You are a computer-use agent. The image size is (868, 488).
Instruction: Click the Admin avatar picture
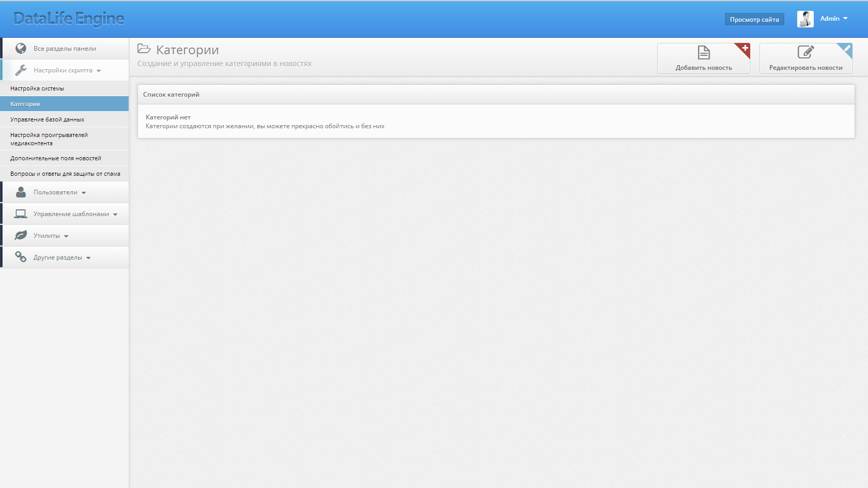[805, 19]
